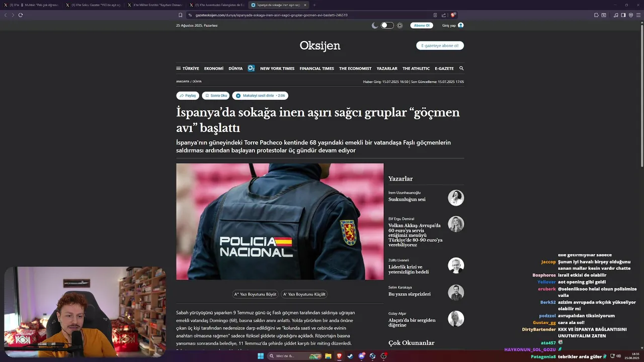The image size is (644, 362).
Task: Toggle dark/light mode switch on Oksijen
Action: (x=387, y=25)
